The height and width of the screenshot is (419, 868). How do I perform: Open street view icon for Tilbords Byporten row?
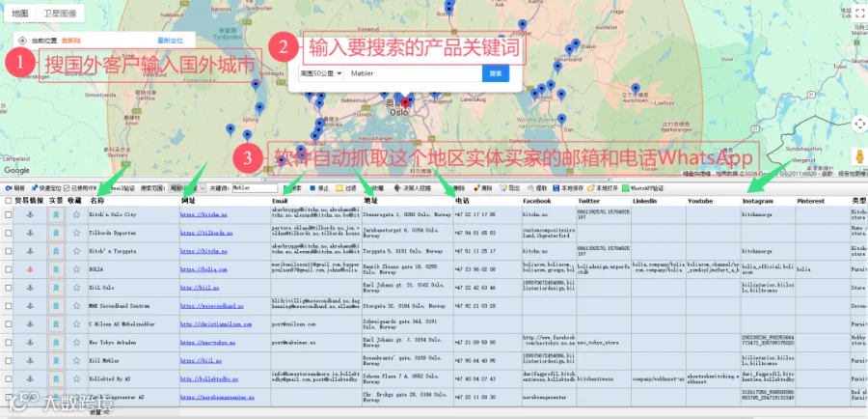tap(56, 233)
